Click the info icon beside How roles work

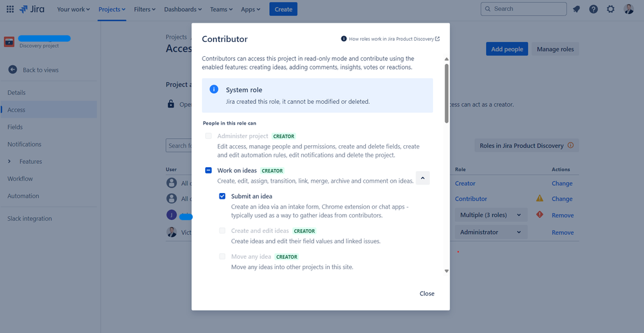click(344, 39)
